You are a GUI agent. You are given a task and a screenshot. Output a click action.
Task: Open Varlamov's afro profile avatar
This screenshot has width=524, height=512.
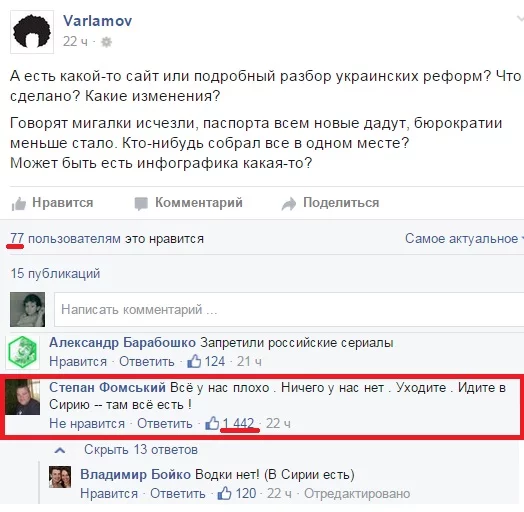[32, 32]
